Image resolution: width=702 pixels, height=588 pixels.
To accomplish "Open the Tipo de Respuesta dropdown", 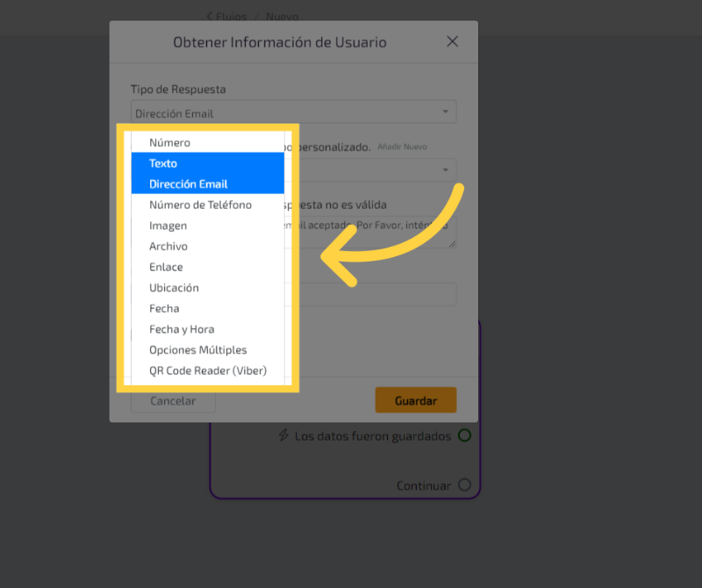I will pos(293,112).
